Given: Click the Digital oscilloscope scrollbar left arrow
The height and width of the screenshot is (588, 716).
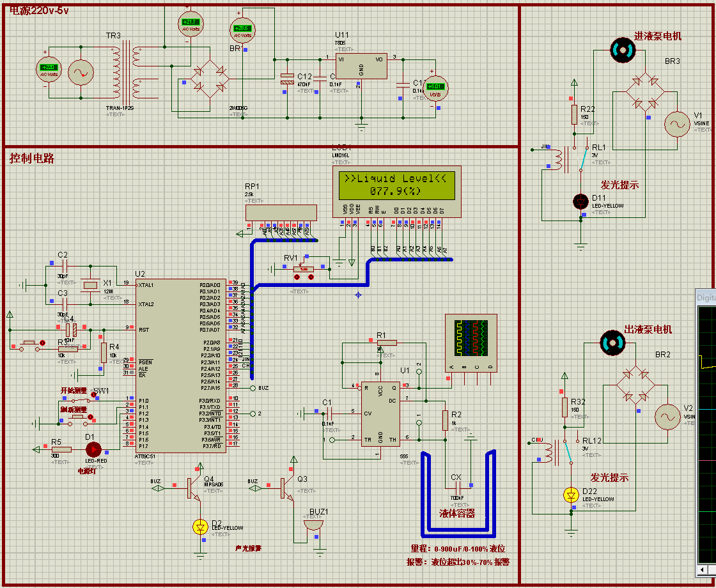Looking at the screenshot, I should 702,570.
